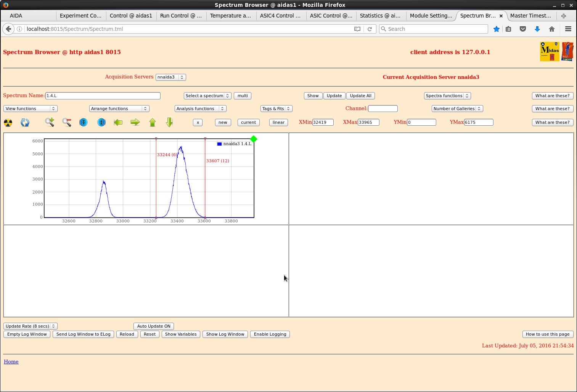
Task: Switch to ASIC4 Control tab
Action: pyautogui.click(x=280, y=16)
